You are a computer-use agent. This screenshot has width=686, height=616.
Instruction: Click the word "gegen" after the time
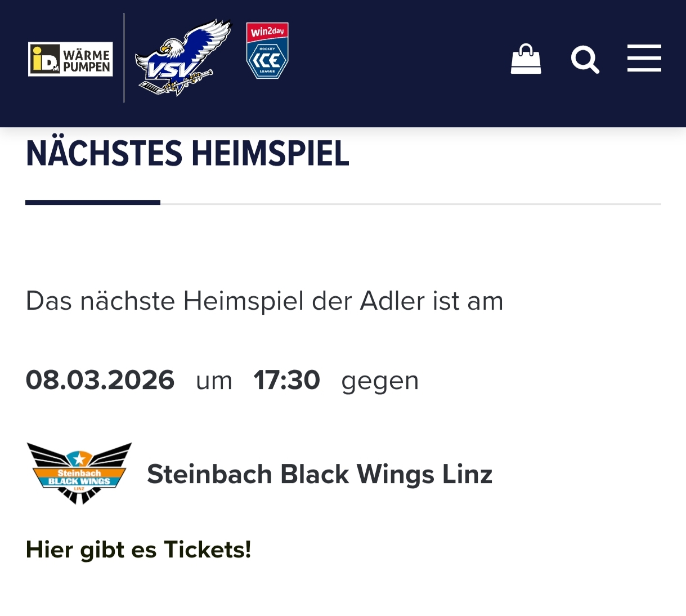click(380, 381)
